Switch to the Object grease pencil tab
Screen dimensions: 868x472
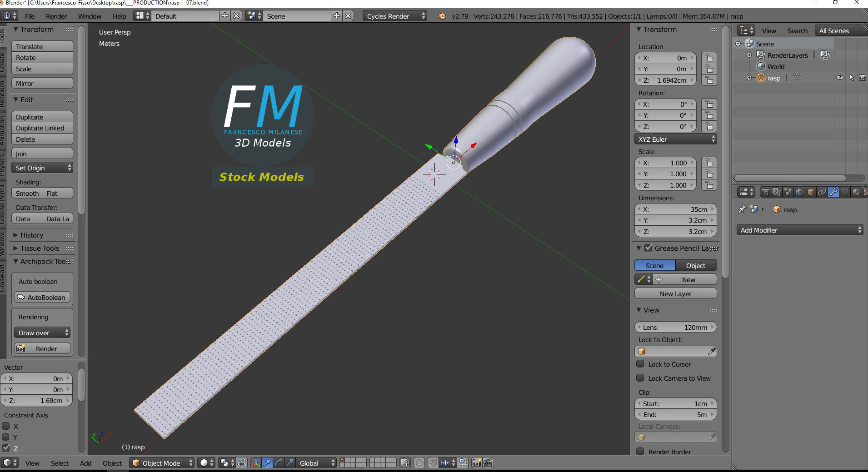[695, 265]
